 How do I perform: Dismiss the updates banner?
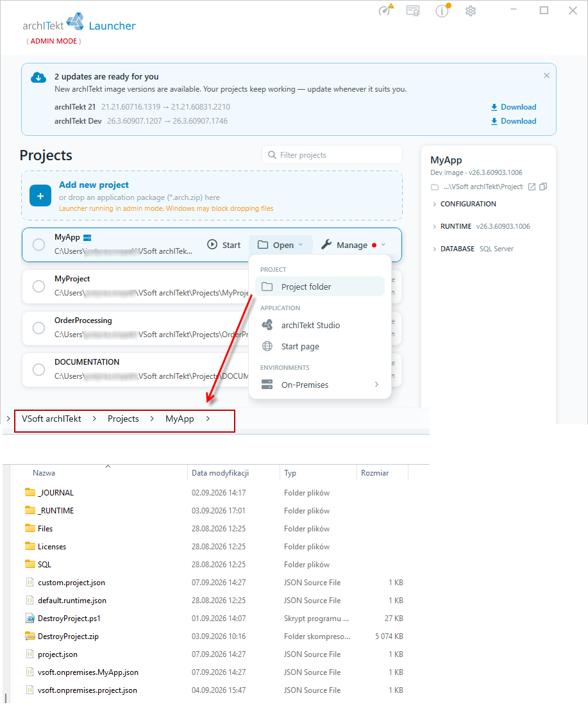[x=546, y=76]
